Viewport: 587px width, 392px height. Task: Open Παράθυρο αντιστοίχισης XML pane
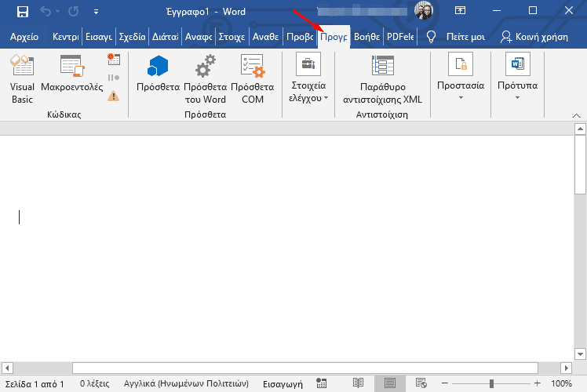click(x=383, y=79)
